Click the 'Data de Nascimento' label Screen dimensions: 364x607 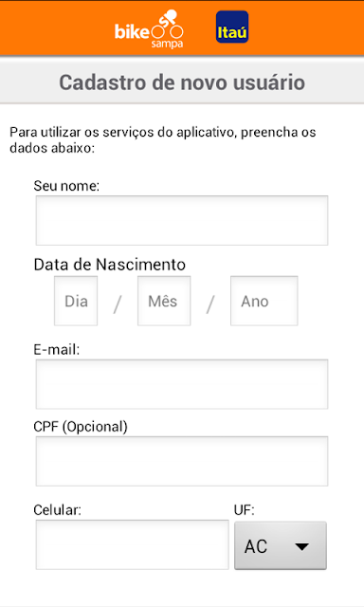109,265
